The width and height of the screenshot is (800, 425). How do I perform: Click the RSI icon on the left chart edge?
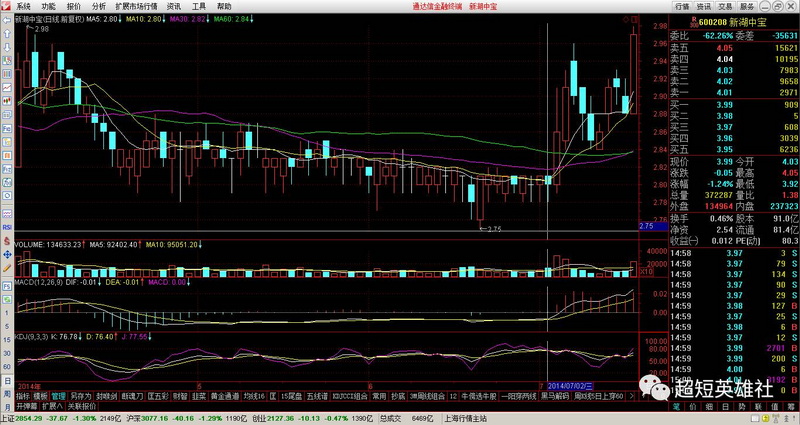pos(7,228)
